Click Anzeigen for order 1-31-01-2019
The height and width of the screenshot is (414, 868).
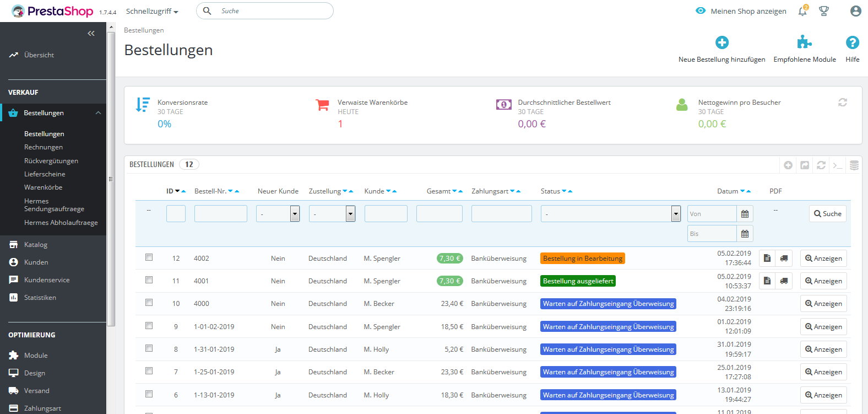tap(823, 350)
